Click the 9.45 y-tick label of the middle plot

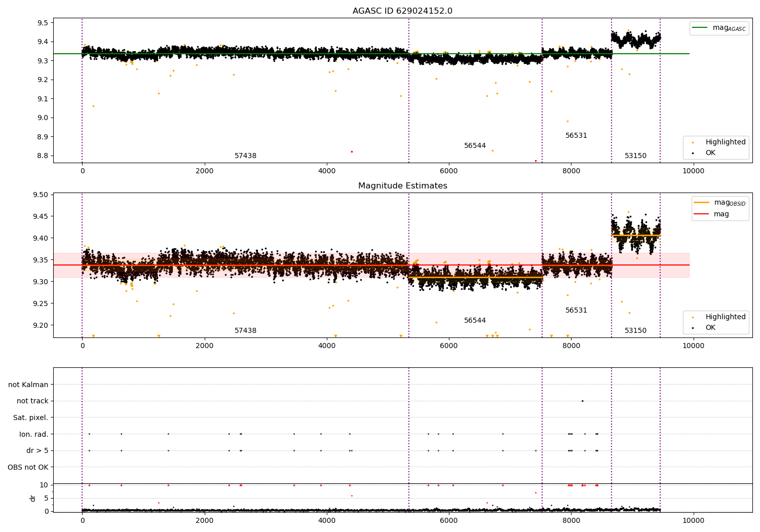coord(41,217)
